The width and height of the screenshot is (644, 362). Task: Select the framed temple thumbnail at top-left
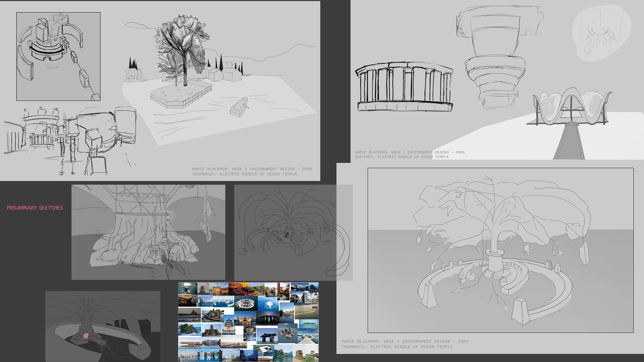[x=58, y=56]
